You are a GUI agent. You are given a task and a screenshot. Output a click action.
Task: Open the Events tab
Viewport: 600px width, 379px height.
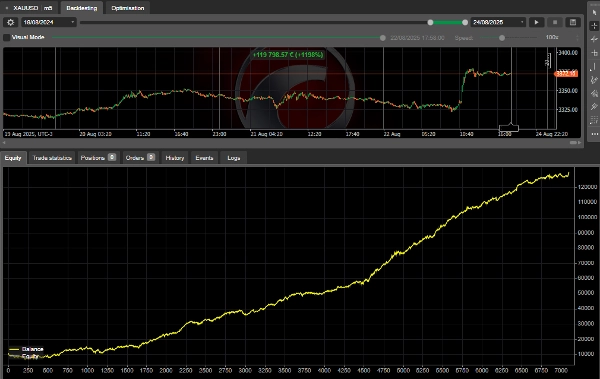(204, 158)
